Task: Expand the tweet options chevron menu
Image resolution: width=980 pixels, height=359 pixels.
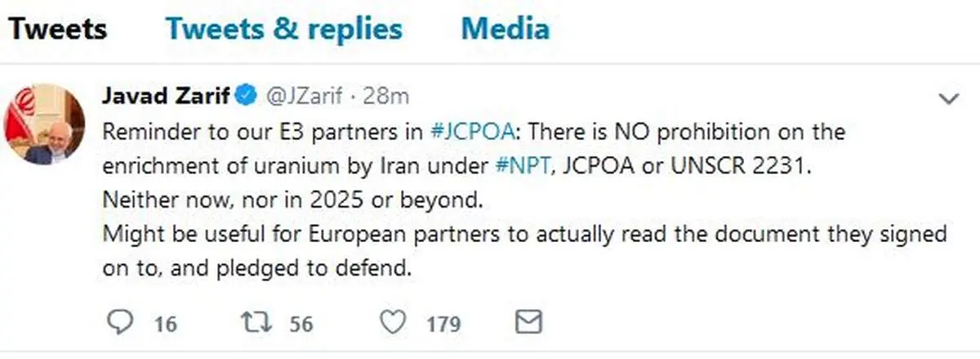Action: coord(949,99)
